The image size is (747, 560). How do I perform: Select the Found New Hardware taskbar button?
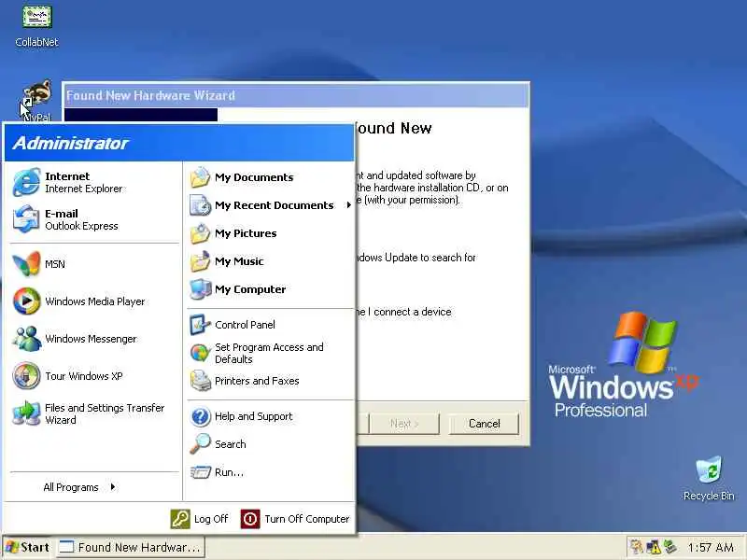[131, 547]
